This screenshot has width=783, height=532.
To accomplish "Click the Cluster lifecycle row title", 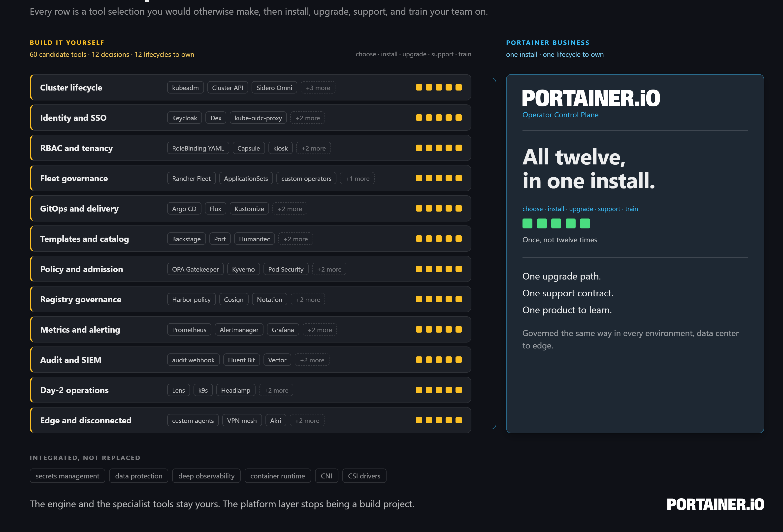I will (x=71, y=88).
